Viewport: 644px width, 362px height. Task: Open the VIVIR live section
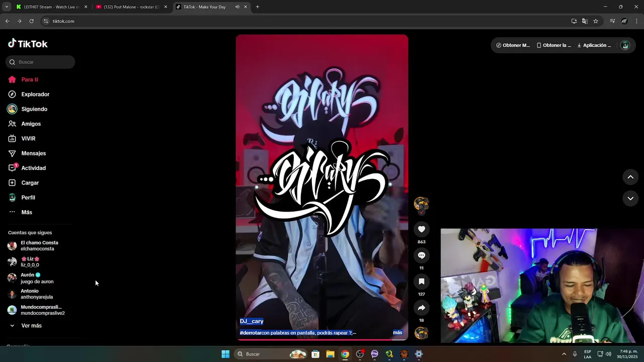(28, 138)
